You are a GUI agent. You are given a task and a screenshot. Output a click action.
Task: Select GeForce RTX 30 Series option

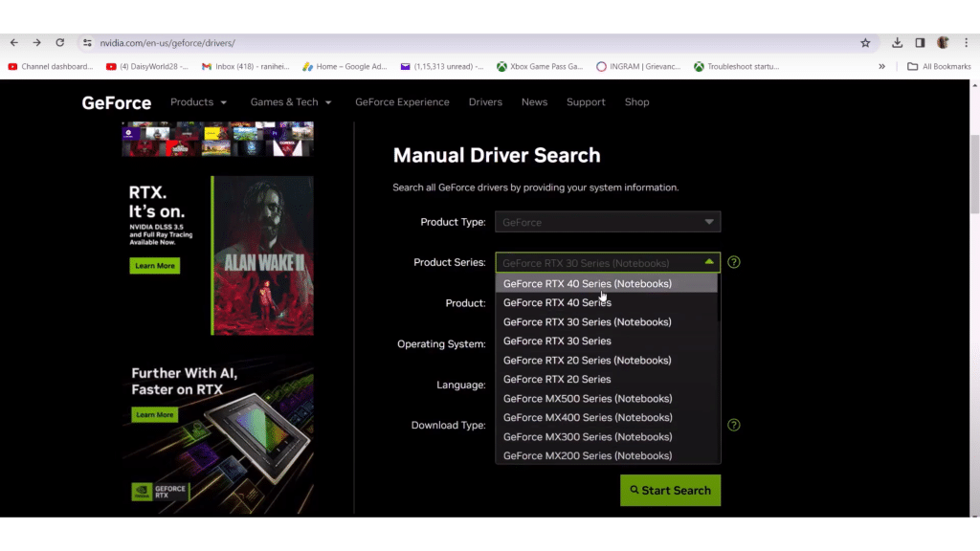click(x=606, y=342)
